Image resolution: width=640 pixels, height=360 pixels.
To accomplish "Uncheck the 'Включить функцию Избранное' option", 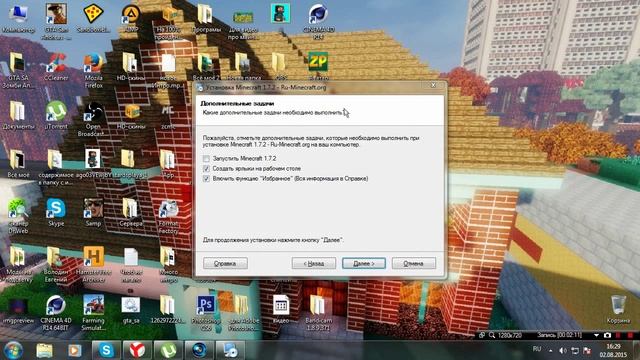I will (206, 179).
